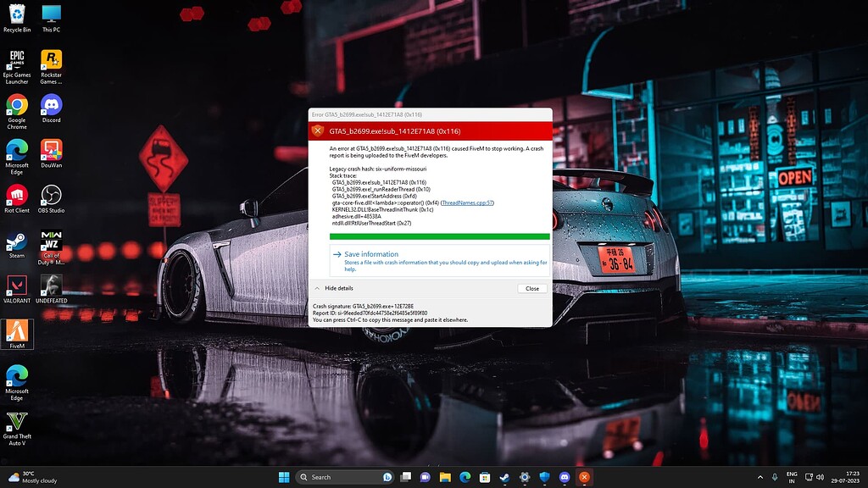The image size is (868, 488).
Task: Click Save information in crash dialog
Action: [440, 261]
